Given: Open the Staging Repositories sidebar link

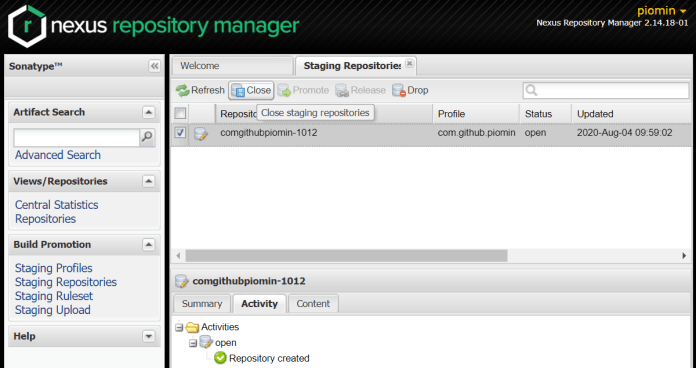Looking at the screenshot, I should (x=66, y=282).
